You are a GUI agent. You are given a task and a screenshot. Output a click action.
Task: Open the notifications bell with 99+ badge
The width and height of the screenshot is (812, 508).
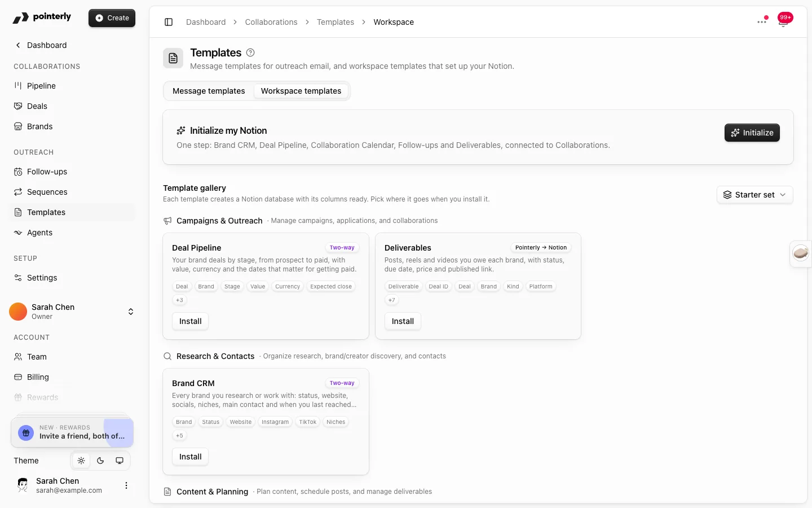[784, 20]
